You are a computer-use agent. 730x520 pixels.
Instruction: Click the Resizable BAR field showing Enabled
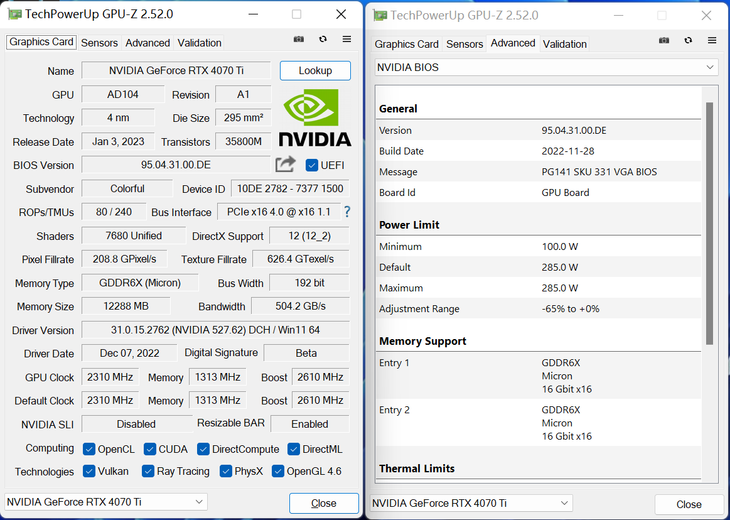pos(310,424)
